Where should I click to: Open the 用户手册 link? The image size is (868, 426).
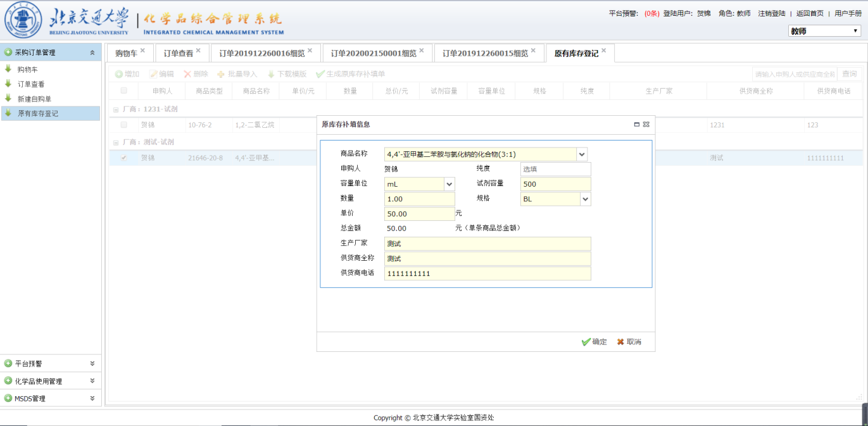point(848,13)
